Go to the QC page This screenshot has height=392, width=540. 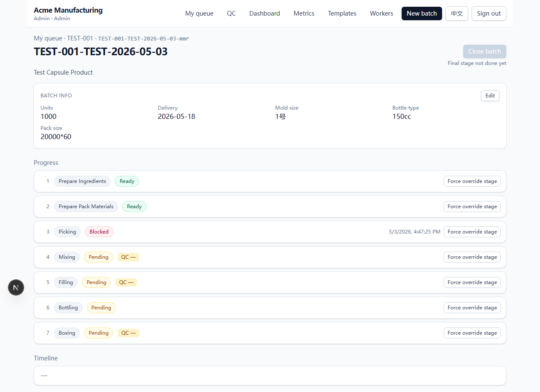click(x=231, y=13)
